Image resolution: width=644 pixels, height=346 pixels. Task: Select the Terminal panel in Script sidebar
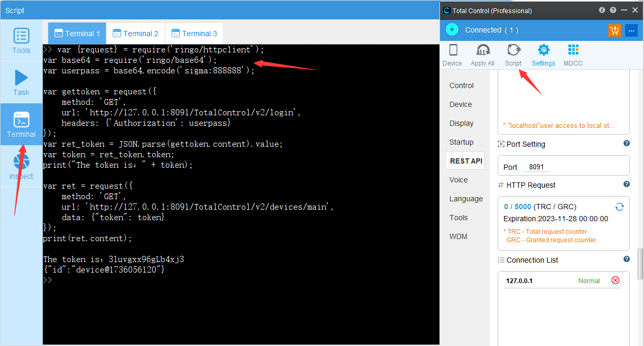[x=22, y=124]
